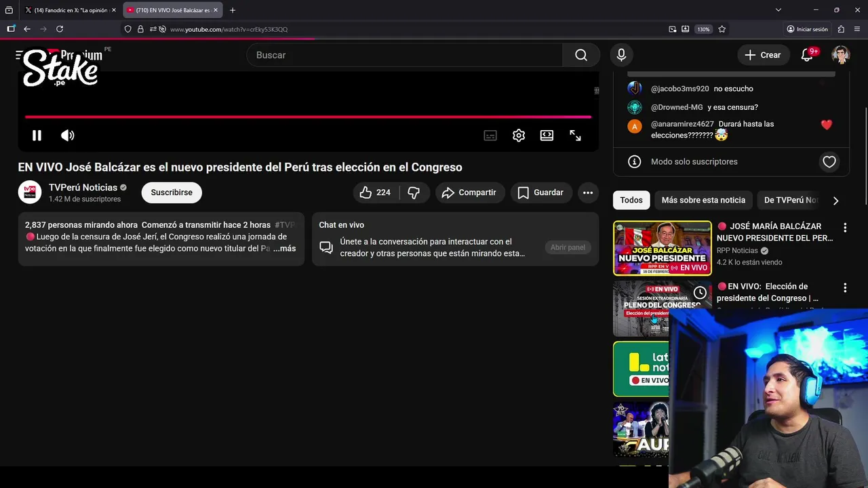Subscribe with the Suscribirse button
Screen dimensions: 868x488
pos(172,192)
